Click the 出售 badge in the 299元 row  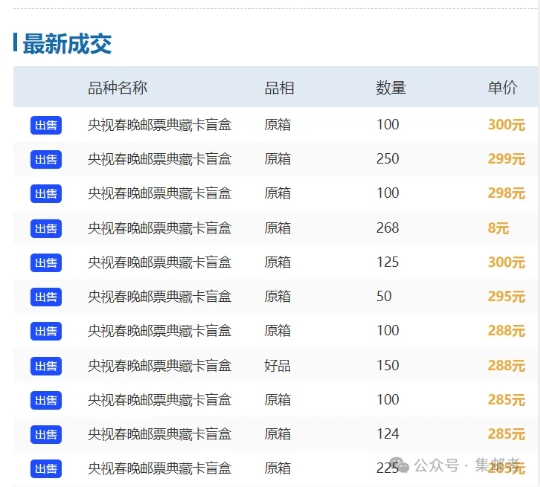point(46,159)
